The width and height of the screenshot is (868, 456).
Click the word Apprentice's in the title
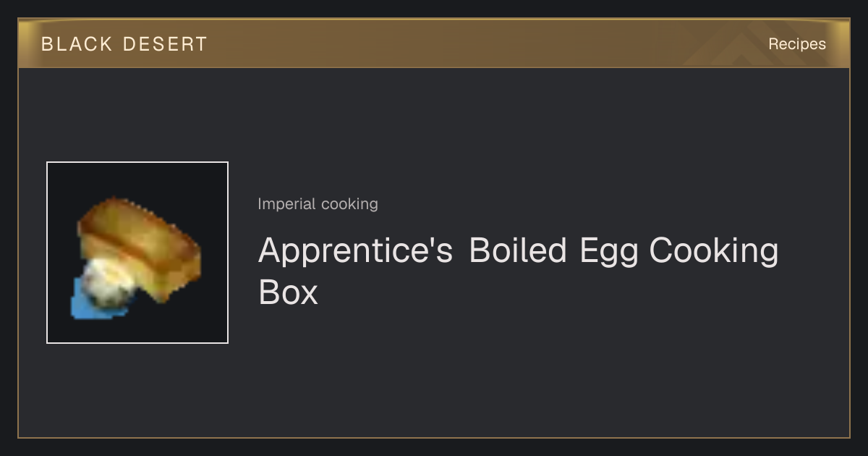pyautogui.click(x=355, y=252)
